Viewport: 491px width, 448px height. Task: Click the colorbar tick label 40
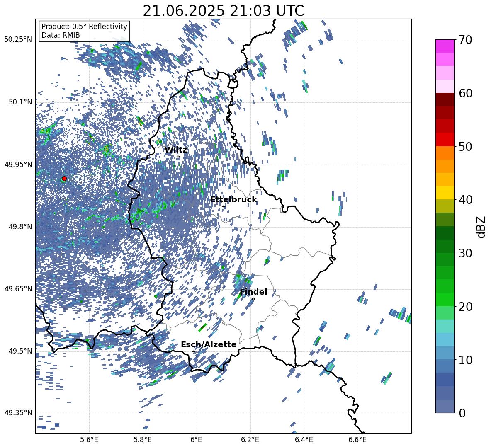point(465,200)
